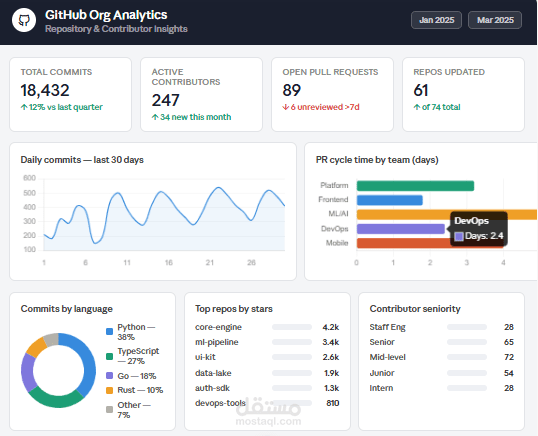Click the Rust orange legend swatch
The height and width of the screenshot is (436, 538).
point(109,390)
